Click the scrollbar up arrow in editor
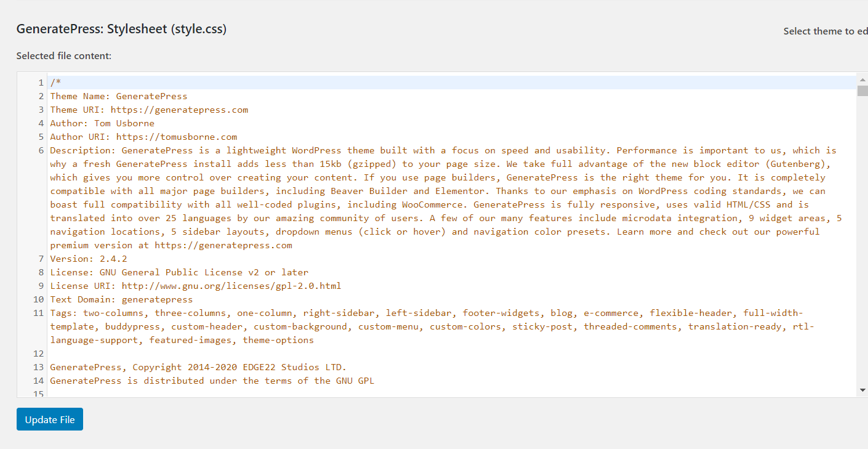The width and height of the screenshot is (868, 449). [x=862, y=79]
